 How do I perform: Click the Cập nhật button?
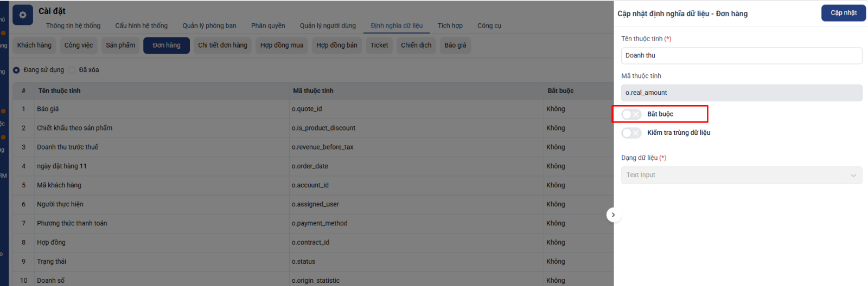844,13
